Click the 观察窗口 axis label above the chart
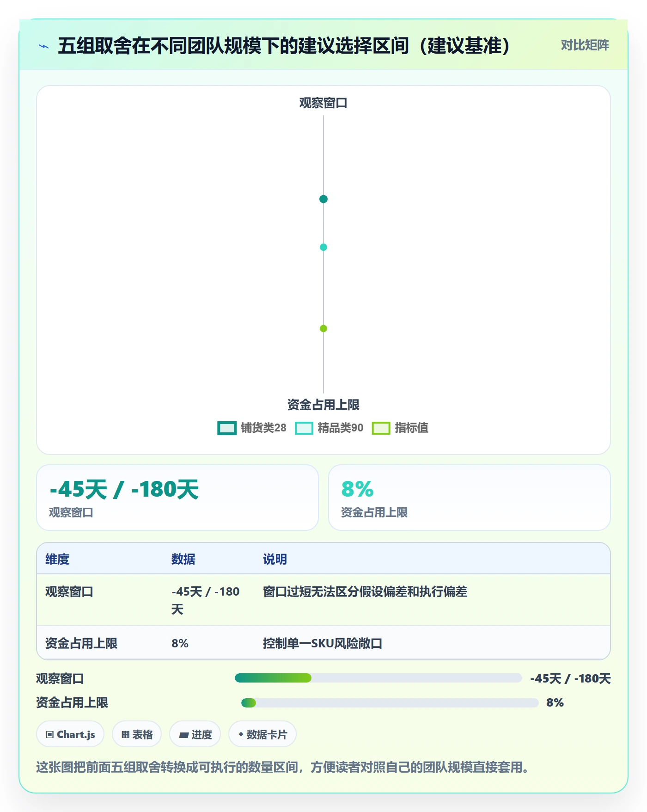 click(323, 103)
